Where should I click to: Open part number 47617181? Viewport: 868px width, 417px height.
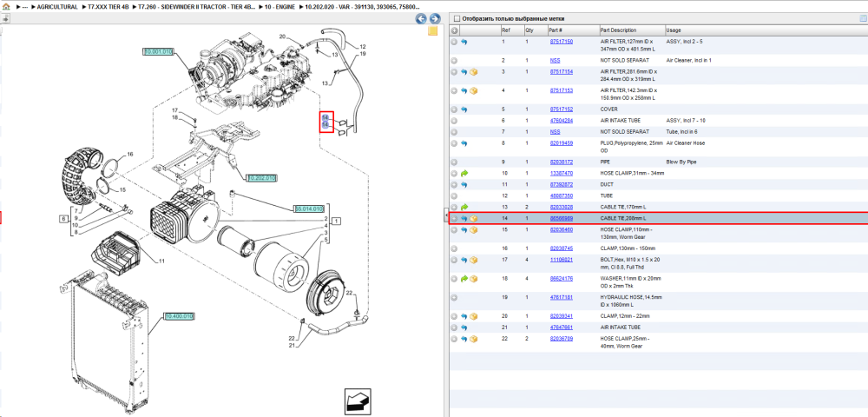pos(562,297)
